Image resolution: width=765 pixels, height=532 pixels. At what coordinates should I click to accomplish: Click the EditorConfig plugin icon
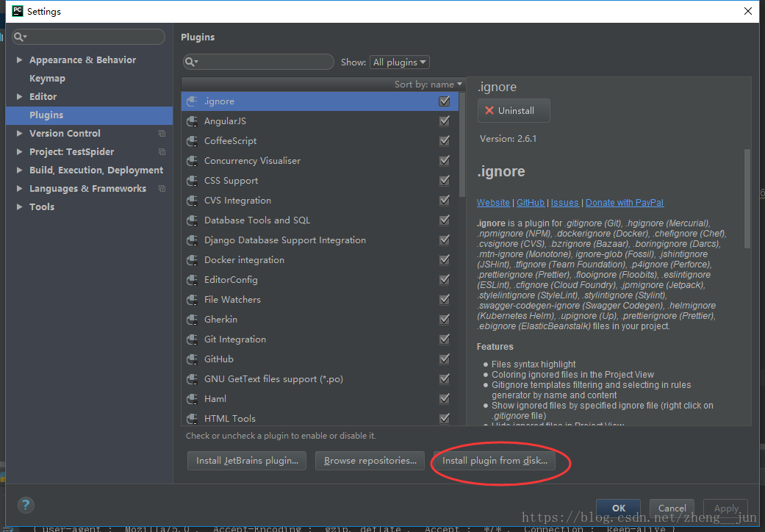pyautogui.click(x=193, y=280)
